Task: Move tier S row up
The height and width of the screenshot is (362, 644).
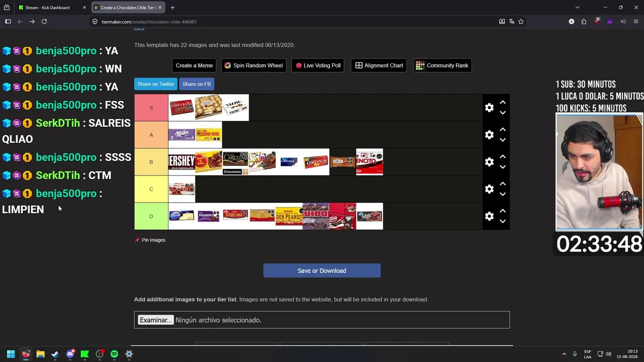Action: (x=503, y=103)
